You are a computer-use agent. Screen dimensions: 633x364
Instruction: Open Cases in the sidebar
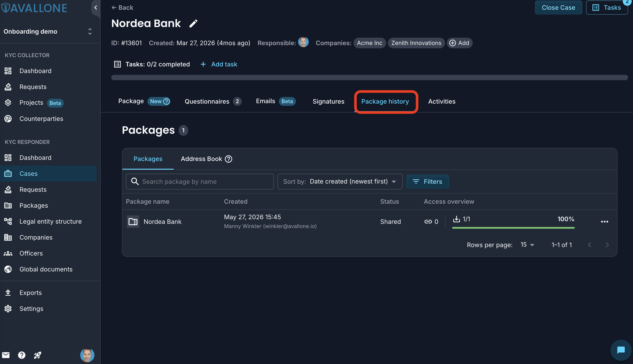tap(48, 174)
